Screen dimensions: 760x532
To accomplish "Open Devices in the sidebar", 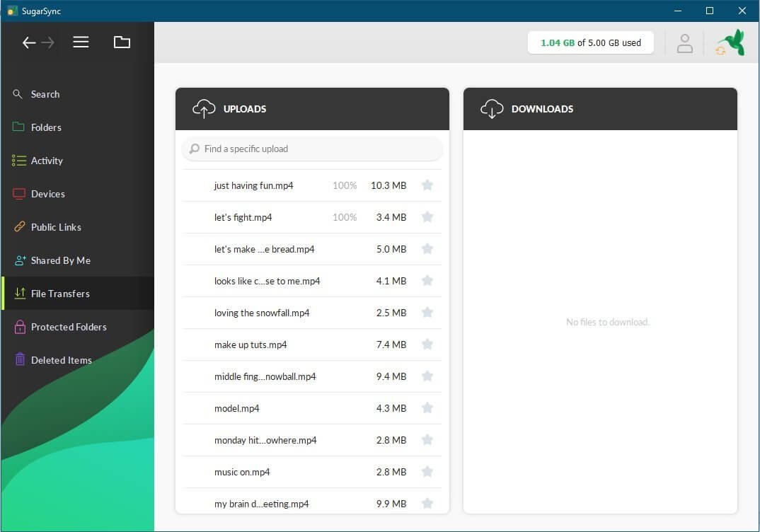I will tap(78, 194).
